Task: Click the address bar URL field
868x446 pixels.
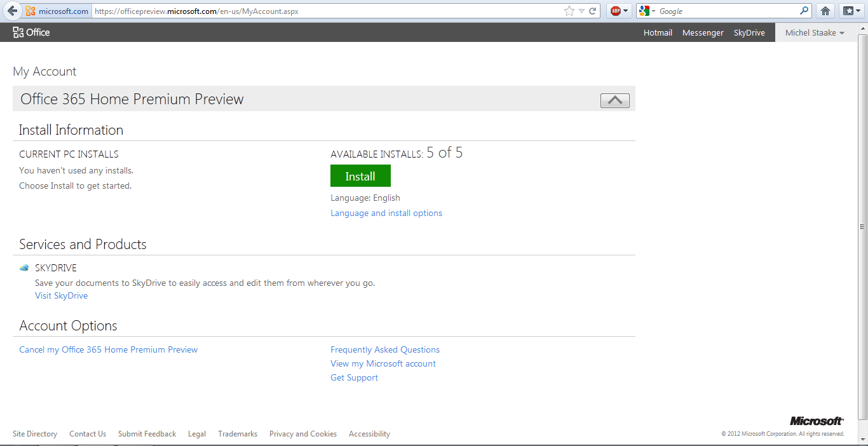Action: [327, 11]
